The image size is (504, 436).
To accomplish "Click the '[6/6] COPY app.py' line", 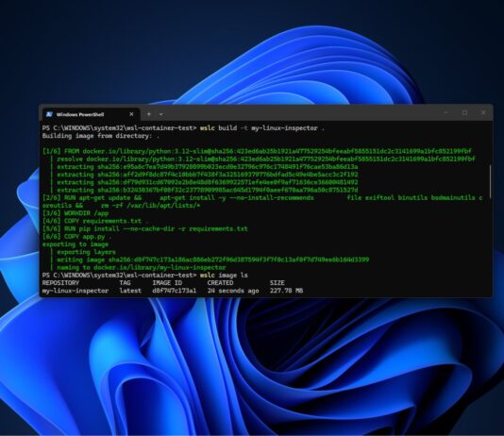I will (76, 237).
